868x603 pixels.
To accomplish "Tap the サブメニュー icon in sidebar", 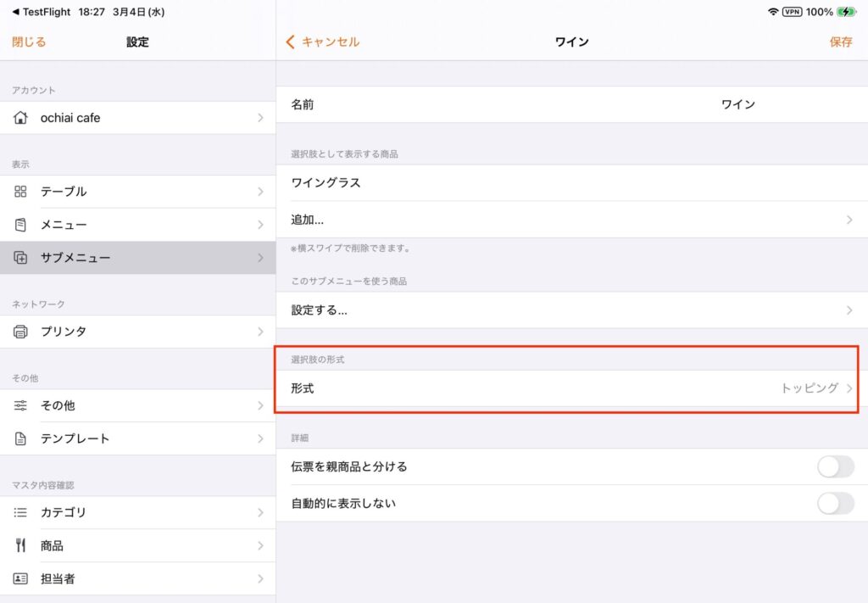I will click(x=21, y=258).
